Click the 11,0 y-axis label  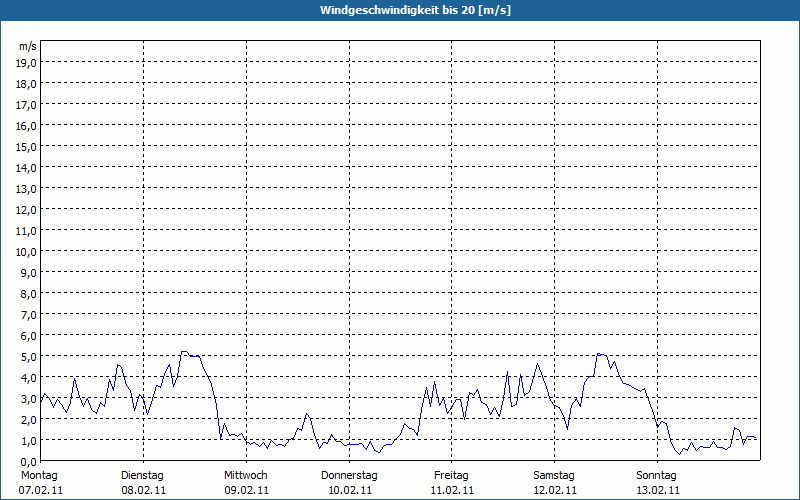26,231
